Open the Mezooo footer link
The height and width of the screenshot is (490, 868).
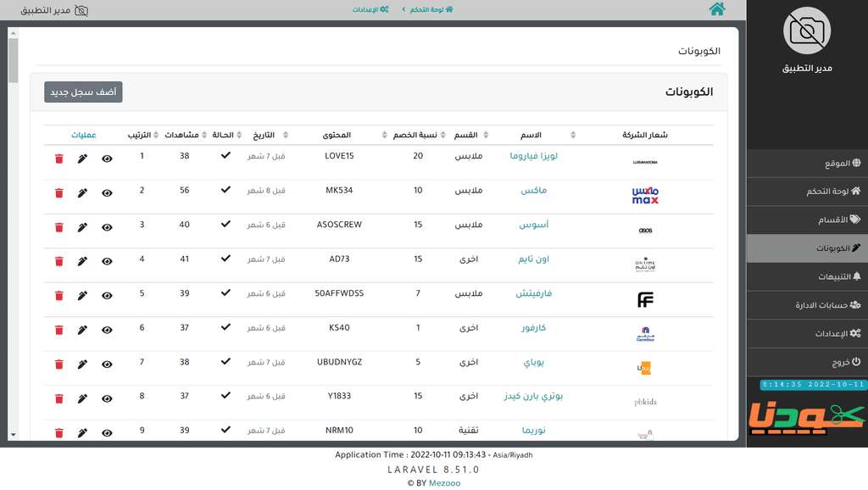coord(444,483)
